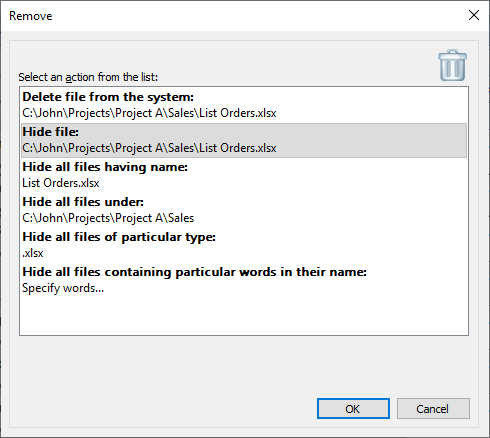
Task: Click empty area inside the action list
Action: (244, 315)
